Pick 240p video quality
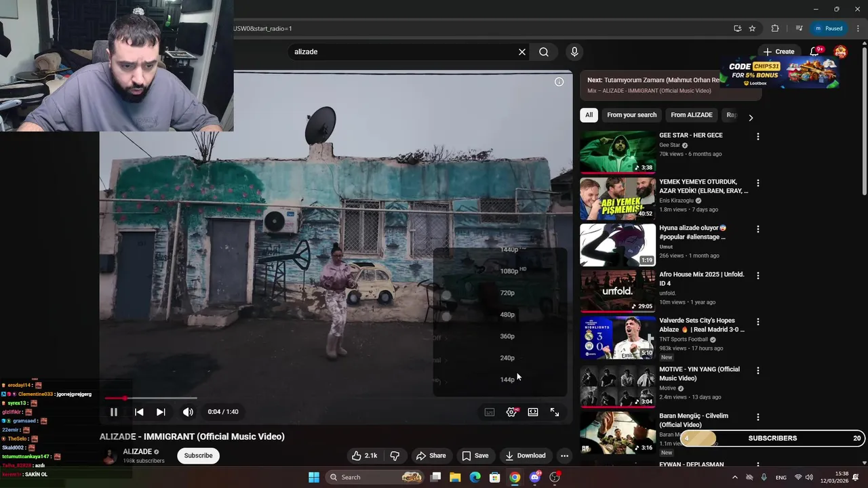 (507, 358)
